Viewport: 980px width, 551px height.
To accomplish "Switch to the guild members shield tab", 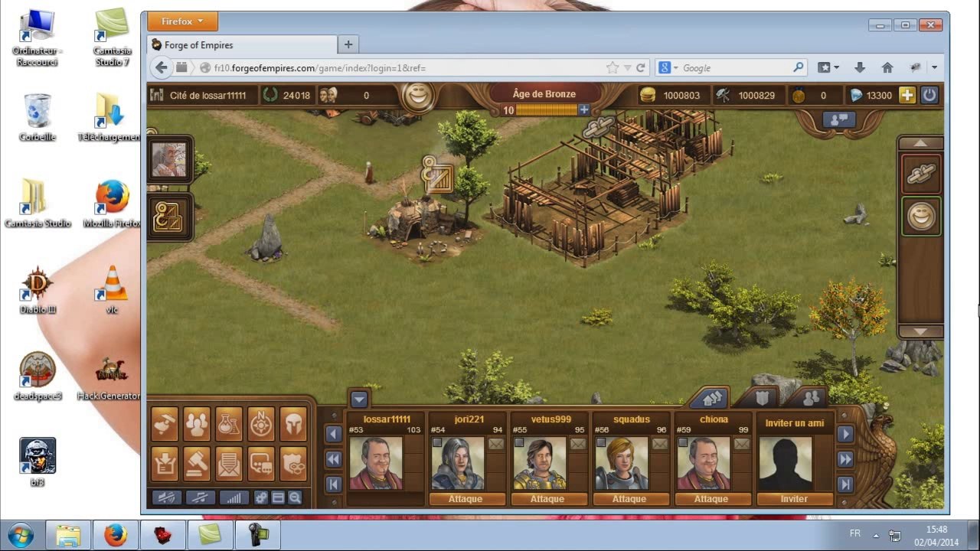I will [x=762, y=398].
